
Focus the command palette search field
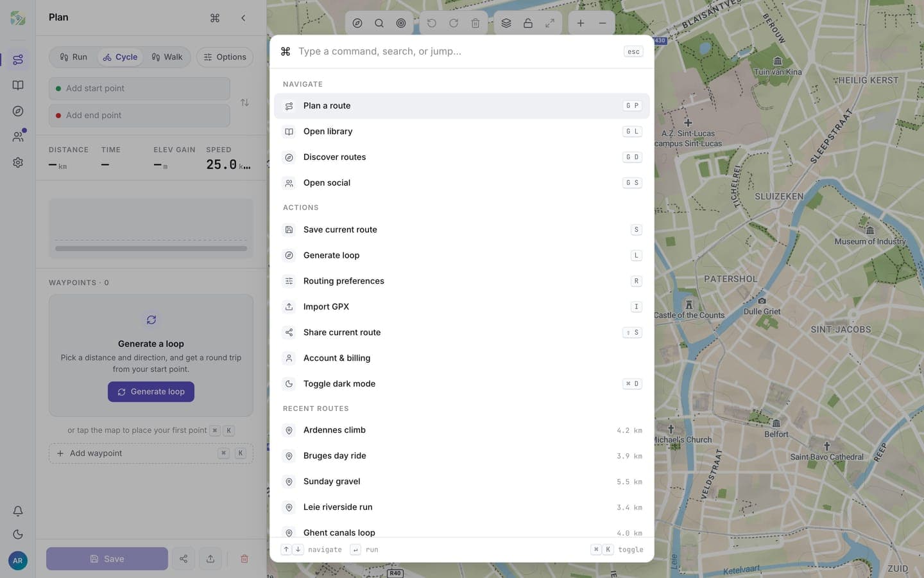pyautogui.click(x=457, y=51)
